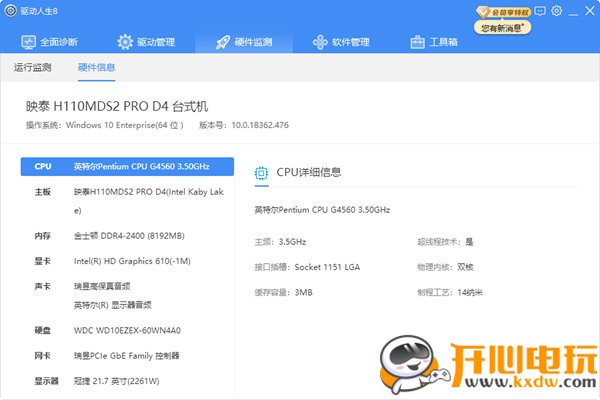Select the 硬件信息 sub-tab
This screenshot has height=400, width=600.
tap(96, 68)
